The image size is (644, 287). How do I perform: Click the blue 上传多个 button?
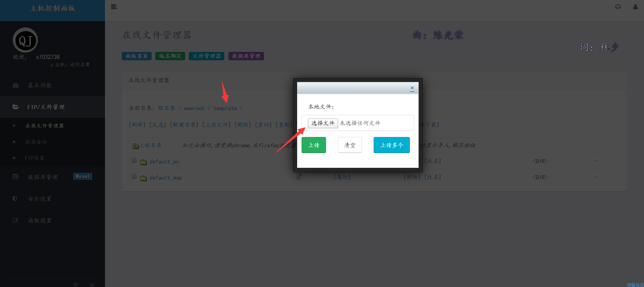(392, 145)
